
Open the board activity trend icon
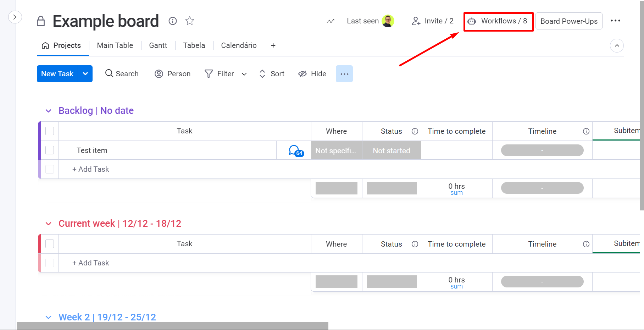(x=331, y=21)
